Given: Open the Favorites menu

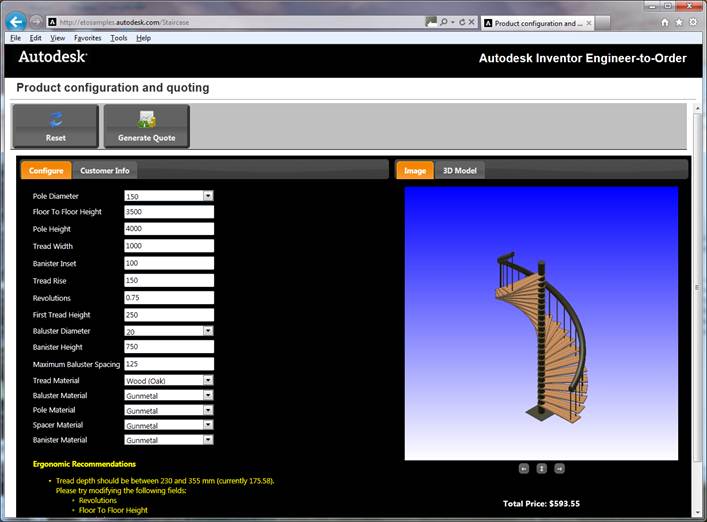Looking at the screenshot, I should [87, 38].
